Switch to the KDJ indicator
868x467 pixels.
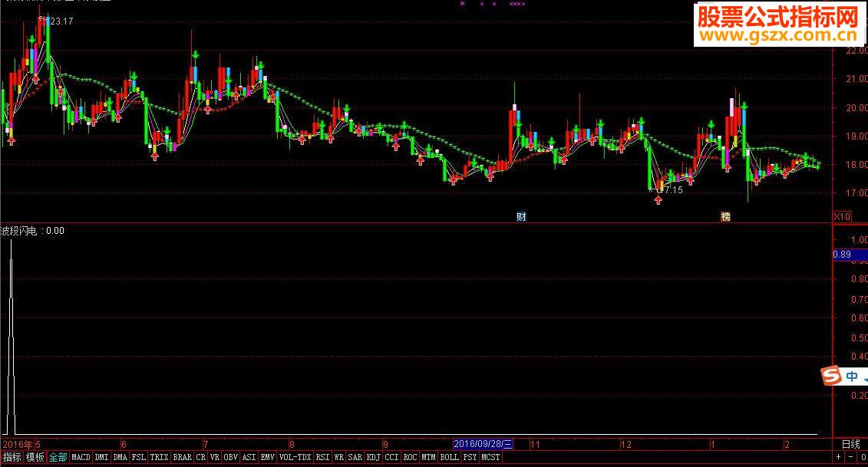point(374,458)
